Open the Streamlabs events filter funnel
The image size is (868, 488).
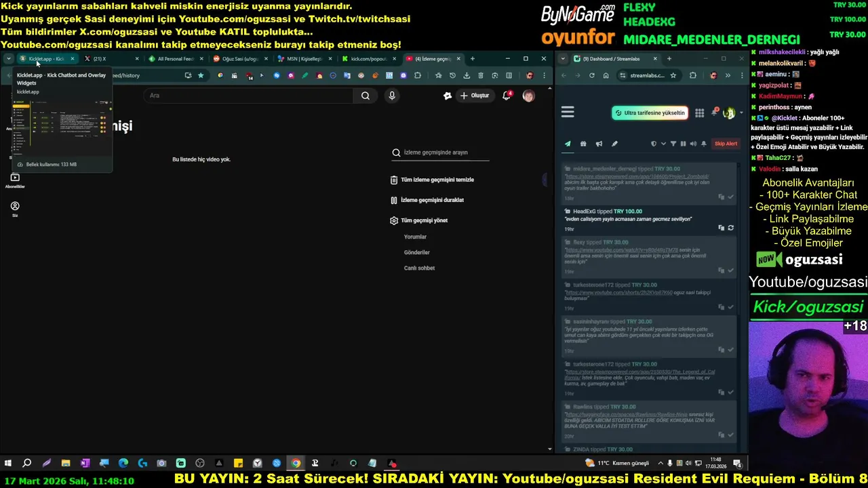coord(673,144)
